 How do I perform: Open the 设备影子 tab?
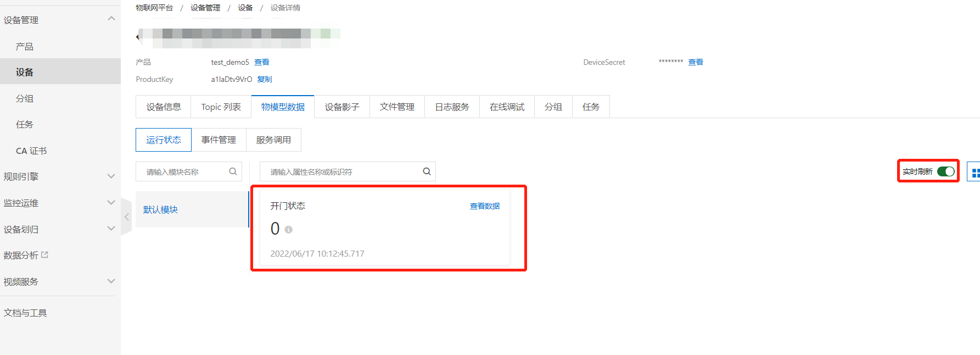(342, 107)
